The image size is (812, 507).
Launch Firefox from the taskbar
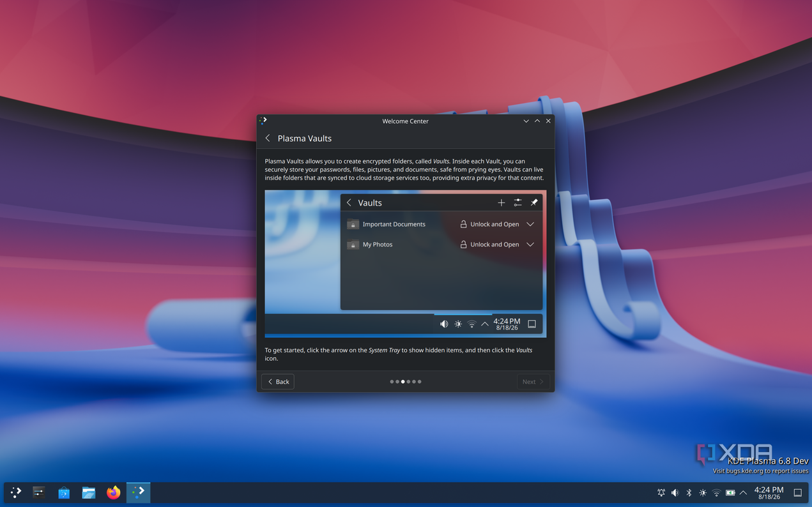tap(113, 492)
